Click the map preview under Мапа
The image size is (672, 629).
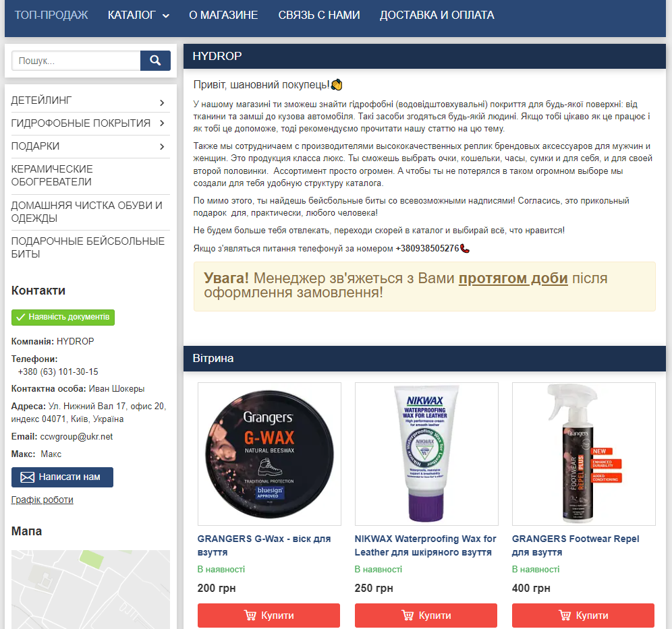point(90,589)
